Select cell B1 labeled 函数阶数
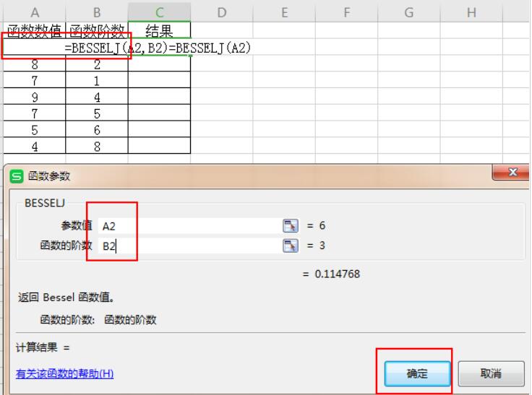The width and height of the screenshot is (532, 395). coord(97,30)
